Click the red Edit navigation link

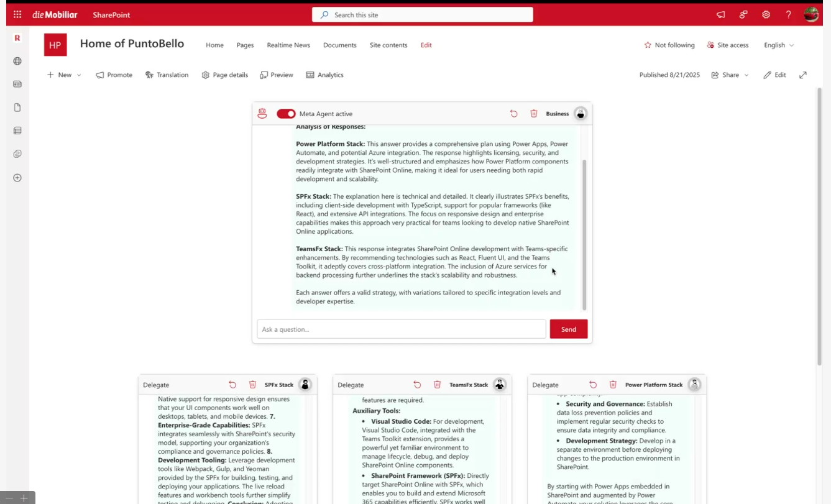(426, 45)
